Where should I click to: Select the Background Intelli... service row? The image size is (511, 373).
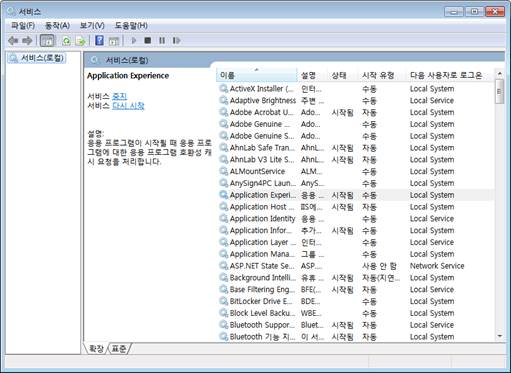[355, 278]
